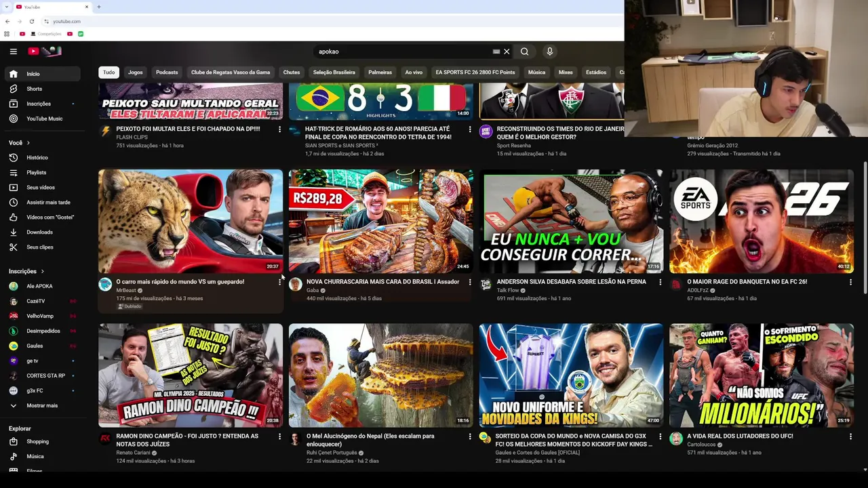Select the Podcasts filter chip

pos(167,73)
